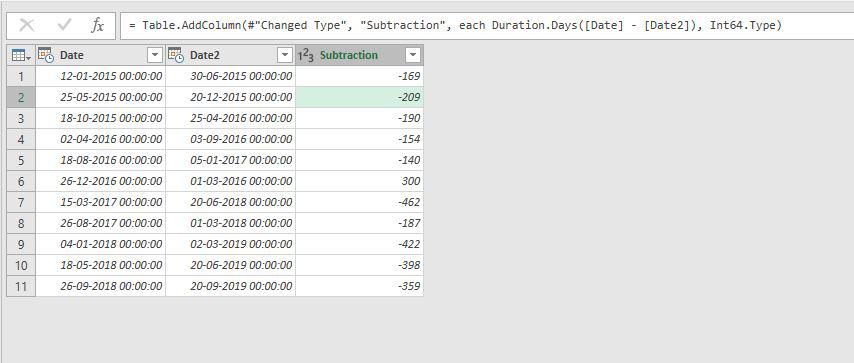Select row number 11

coord(21,286)
